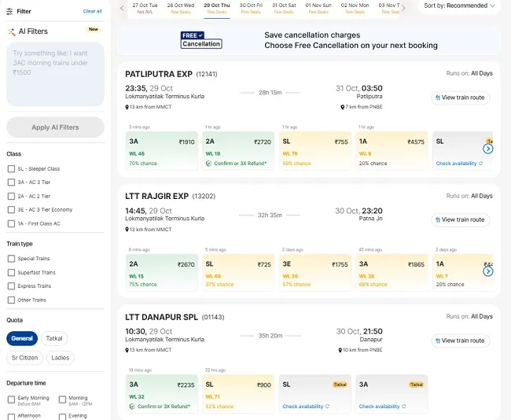Click LTT DANAPUR SPL train name
This screenshot has width=511, height=420.
coord(161,317)
